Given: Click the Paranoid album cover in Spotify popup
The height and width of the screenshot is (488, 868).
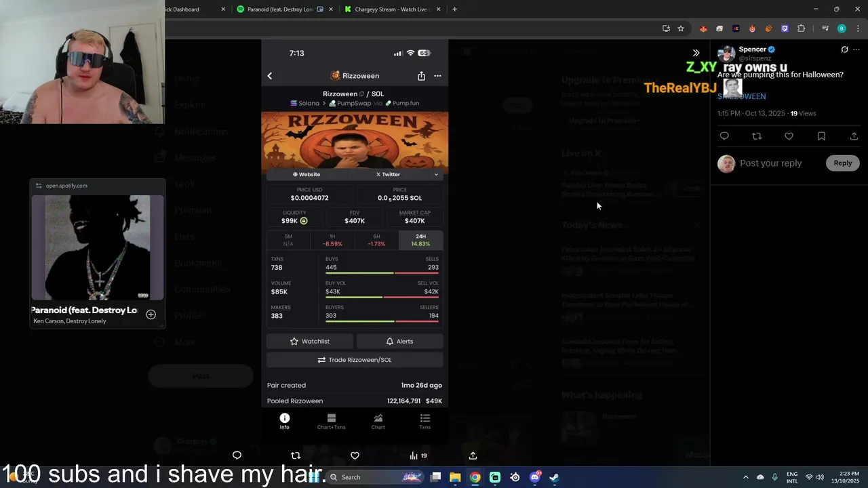Looking at the screenshot, I should 98,248.
